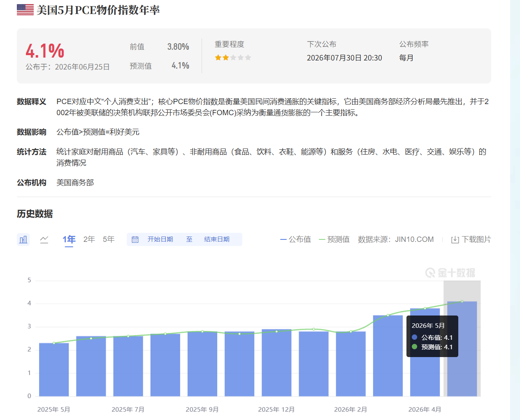The image size is (520, 420).
Task: Select the 5年 time range tab
Action: 109,239
